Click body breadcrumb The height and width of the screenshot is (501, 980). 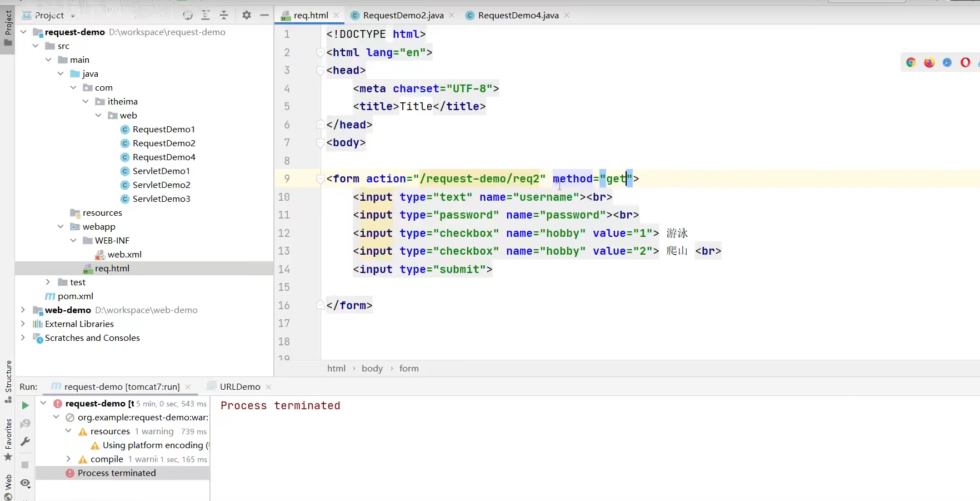pyautogui.click(x=372, y=368)
